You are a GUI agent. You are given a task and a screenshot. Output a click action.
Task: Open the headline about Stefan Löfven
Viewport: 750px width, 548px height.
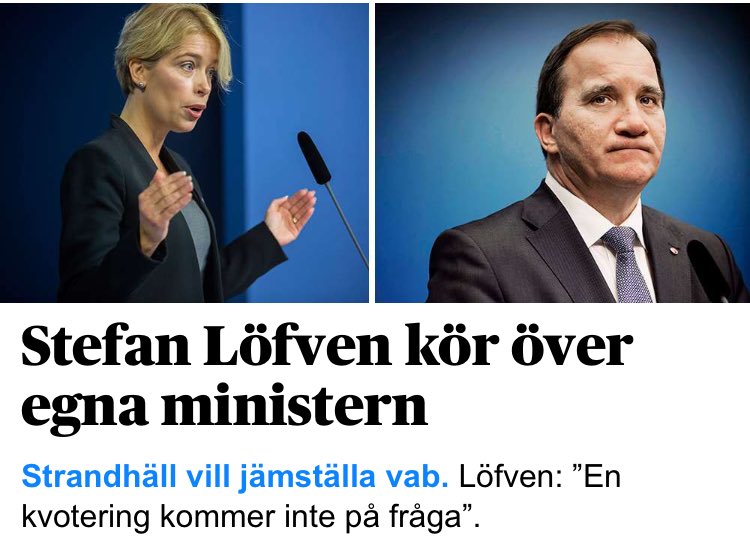coord(327,376)
